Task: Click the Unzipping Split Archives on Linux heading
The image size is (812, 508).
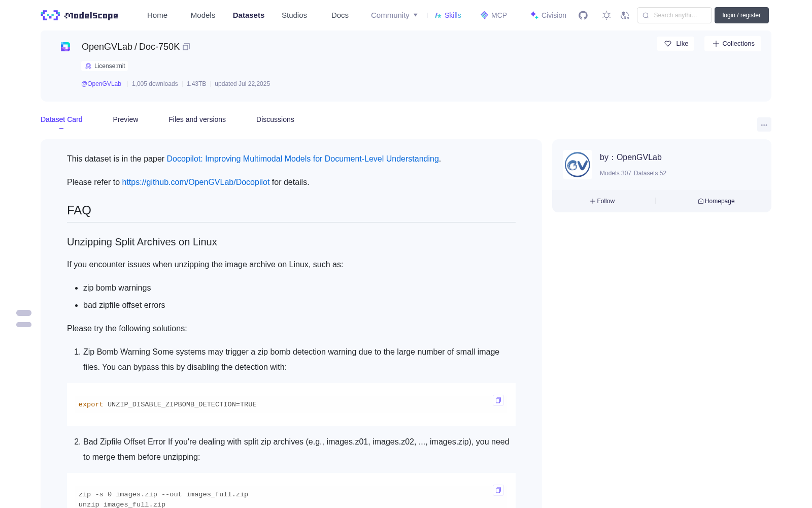Action: click(x=142, y=242)
